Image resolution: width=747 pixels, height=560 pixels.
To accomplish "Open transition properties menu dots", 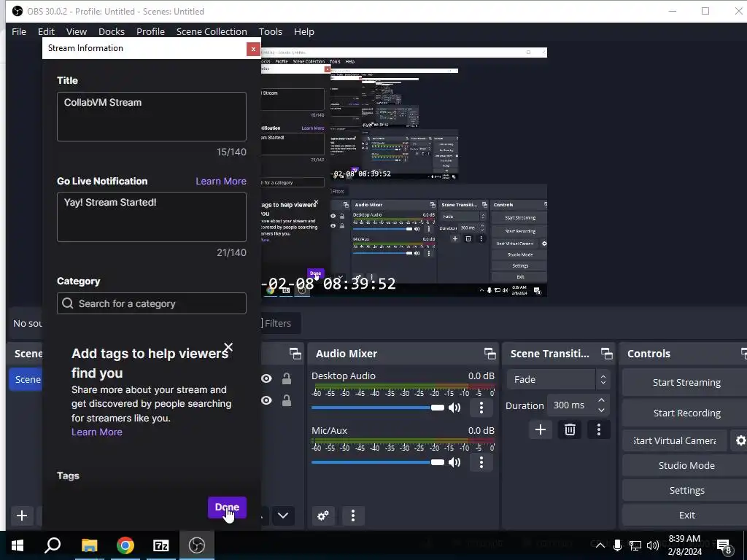I will 599,430.
